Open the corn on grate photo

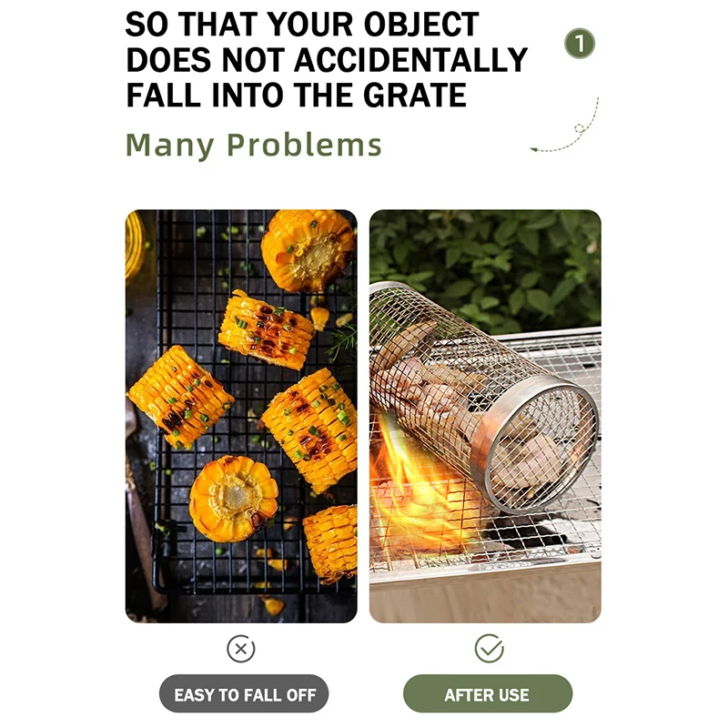coord(241,416)
